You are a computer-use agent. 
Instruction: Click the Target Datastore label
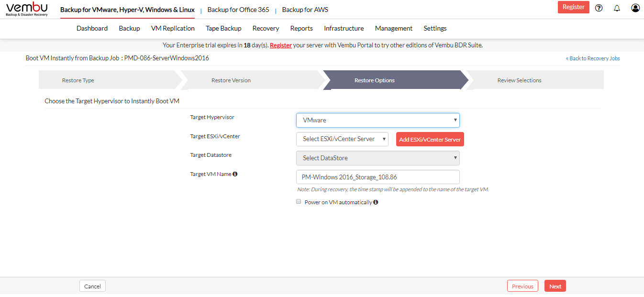211,155
